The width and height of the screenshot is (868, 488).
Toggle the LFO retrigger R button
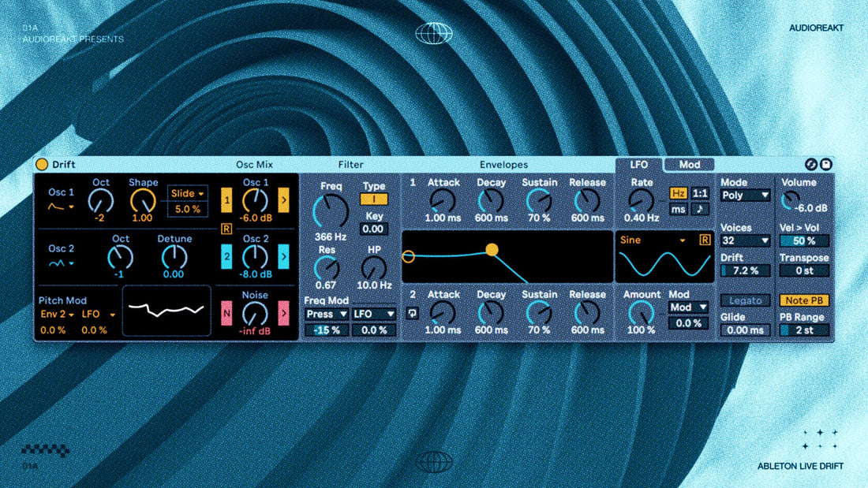pos(704,240)
